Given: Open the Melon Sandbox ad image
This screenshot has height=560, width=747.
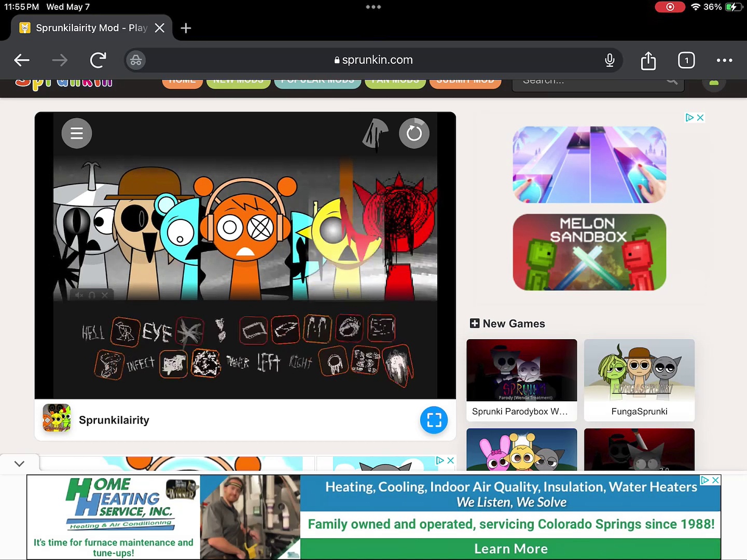Looking at the screenshot, I should click(589, 252).
